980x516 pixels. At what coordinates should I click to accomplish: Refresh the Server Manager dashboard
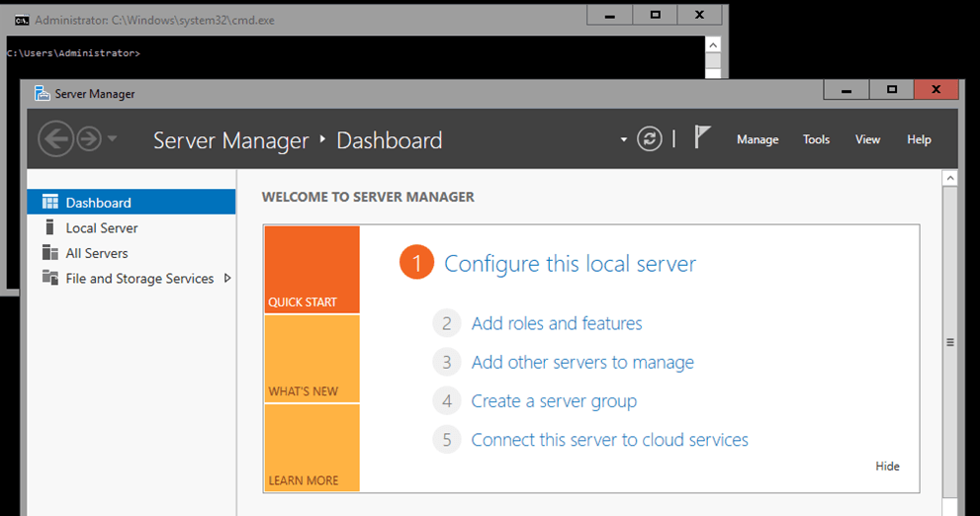coord(649,139)
